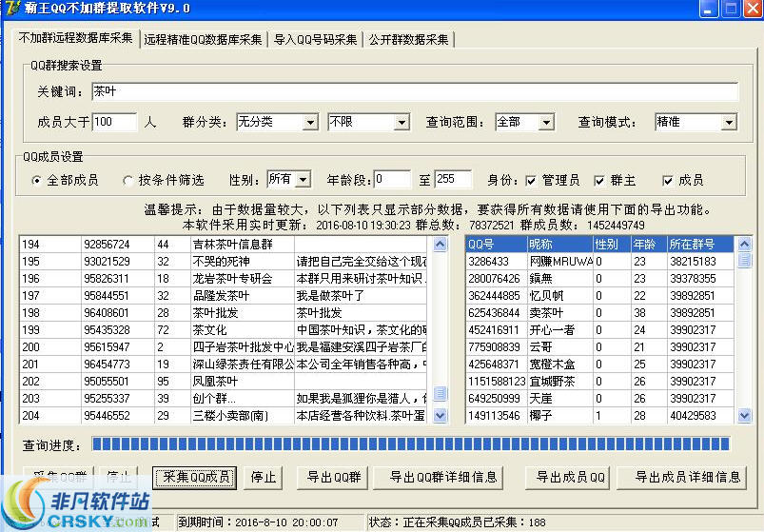Screen dimensions: 764x532
Task: Click the 昵称 column header
Action: click(559, 244)
